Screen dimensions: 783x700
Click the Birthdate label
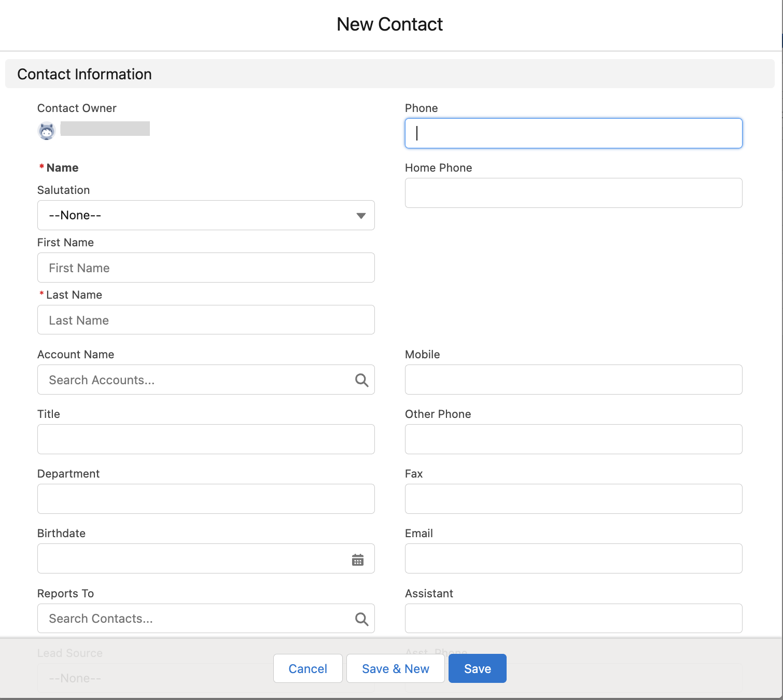[62, 534]
